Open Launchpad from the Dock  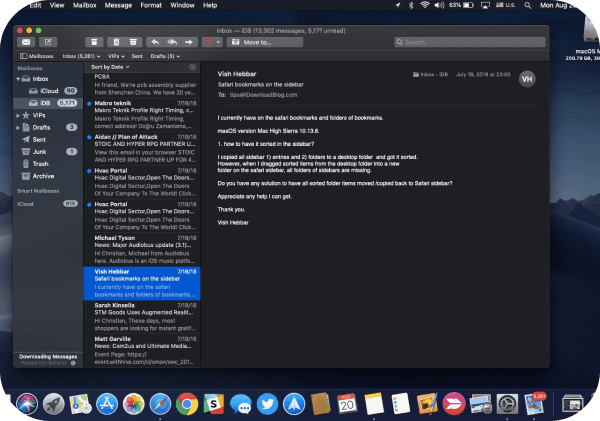pyautogui.click(x=53, y=404)
